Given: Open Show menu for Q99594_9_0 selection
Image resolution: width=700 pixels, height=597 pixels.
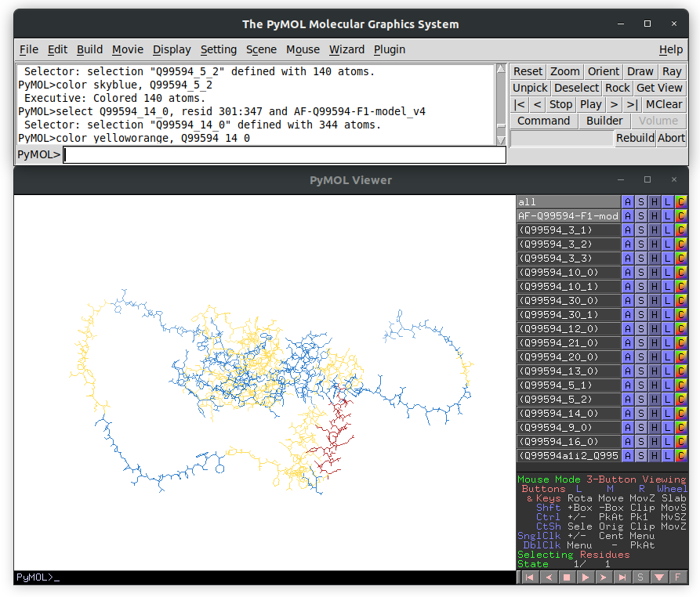Looking at the screenshot, I should tap(641, 428).
